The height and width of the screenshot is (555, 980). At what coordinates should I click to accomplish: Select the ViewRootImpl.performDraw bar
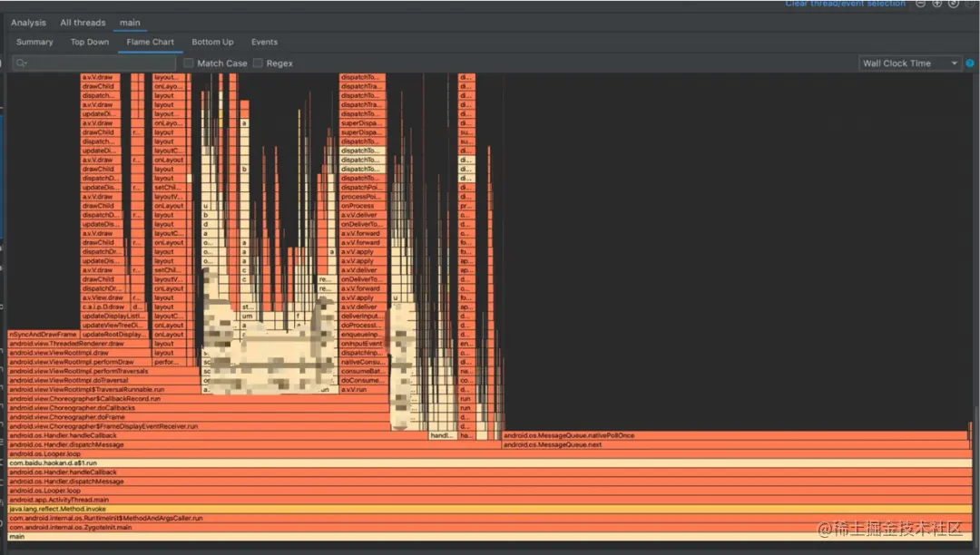pyautogui.click(x=79, y=362)
